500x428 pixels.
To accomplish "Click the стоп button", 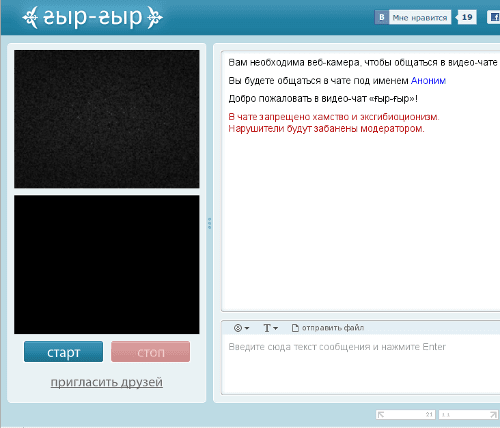I will (x=150, y=352).
